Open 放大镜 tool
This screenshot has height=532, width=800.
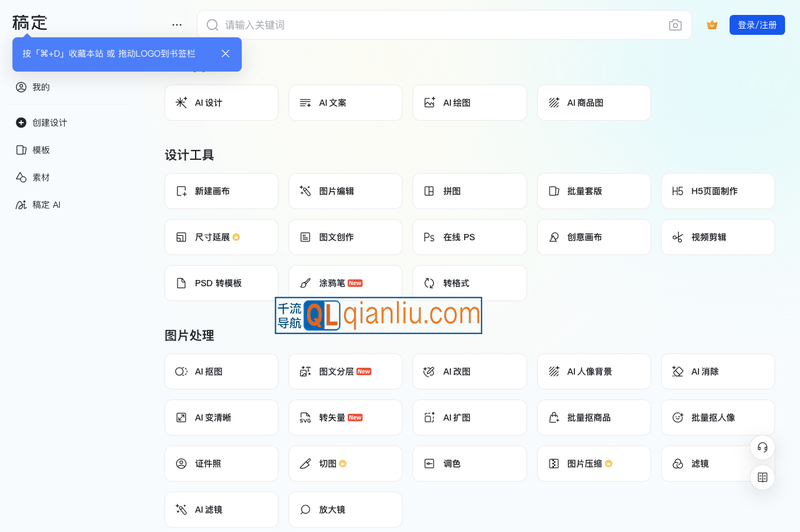pos(345,510)
